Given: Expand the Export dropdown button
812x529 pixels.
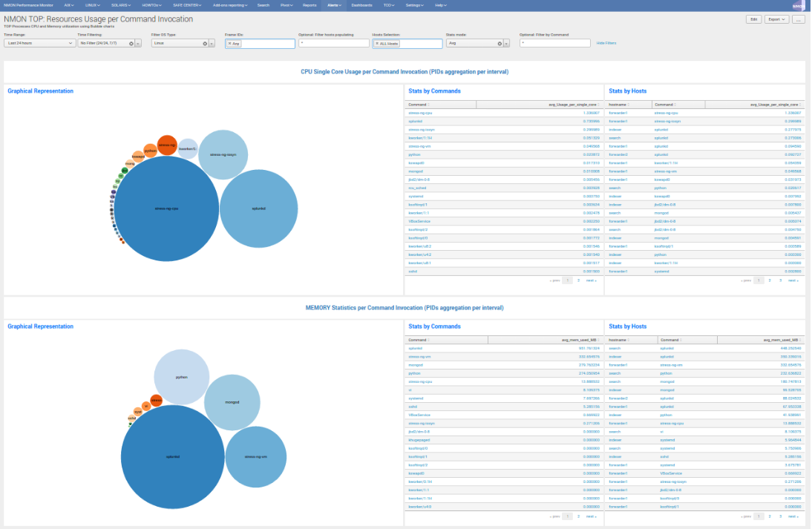Looking at the screenshot, I should pyautogui.click(x=777, y=19).
